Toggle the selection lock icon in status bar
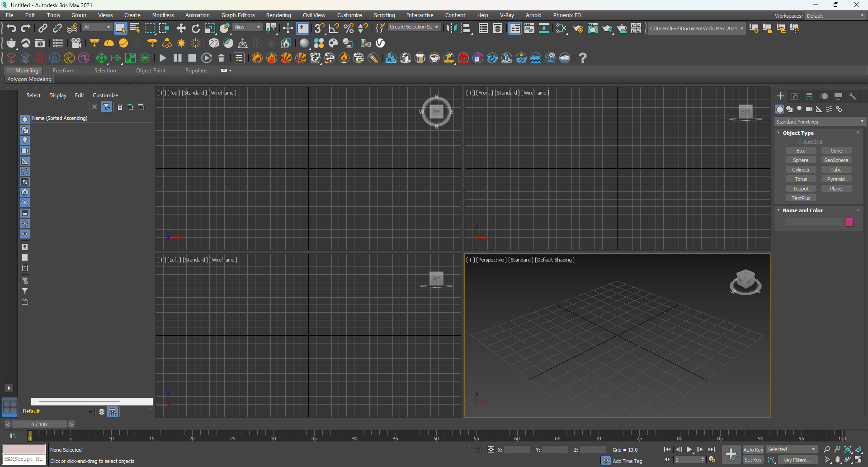Viewport: 868px width, 467px height. pos(478,449)
